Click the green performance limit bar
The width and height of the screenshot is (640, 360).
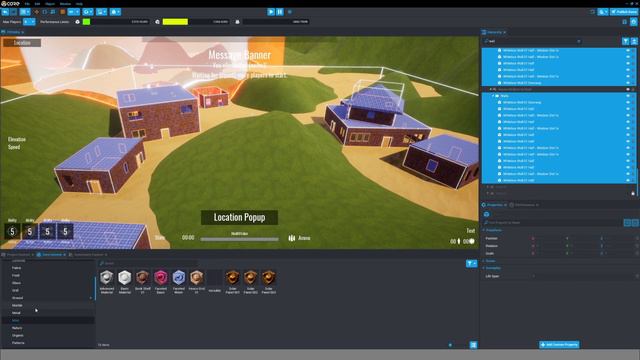(x=86, y=22)
